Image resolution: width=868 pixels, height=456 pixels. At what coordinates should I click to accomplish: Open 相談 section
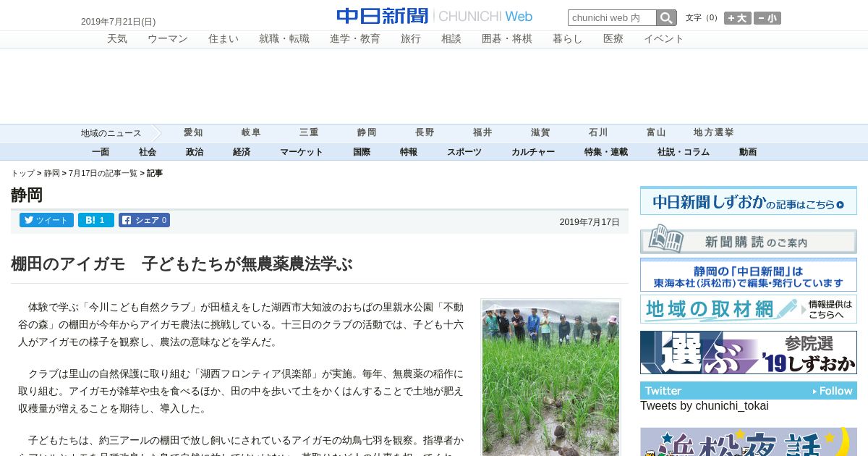point(451,39)
